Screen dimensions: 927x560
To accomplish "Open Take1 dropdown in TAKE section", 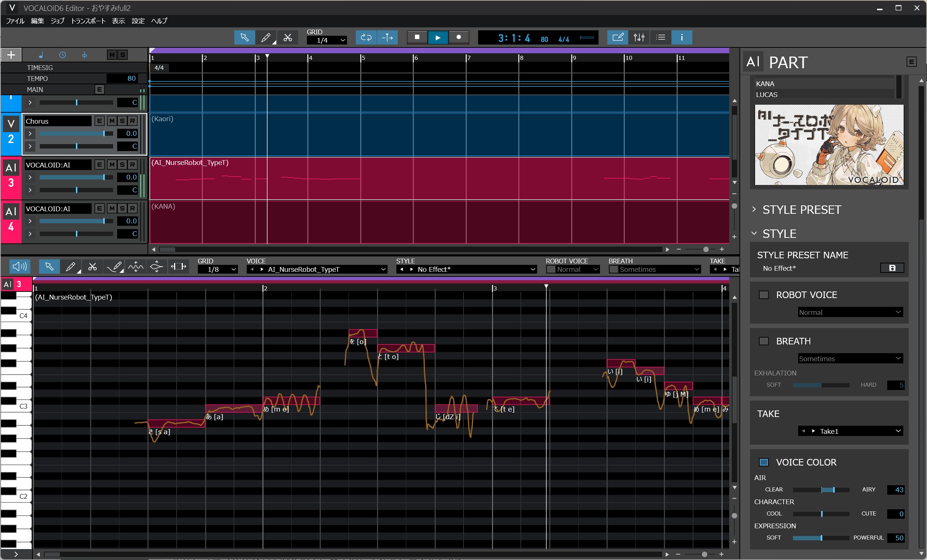I will point(850,431).
